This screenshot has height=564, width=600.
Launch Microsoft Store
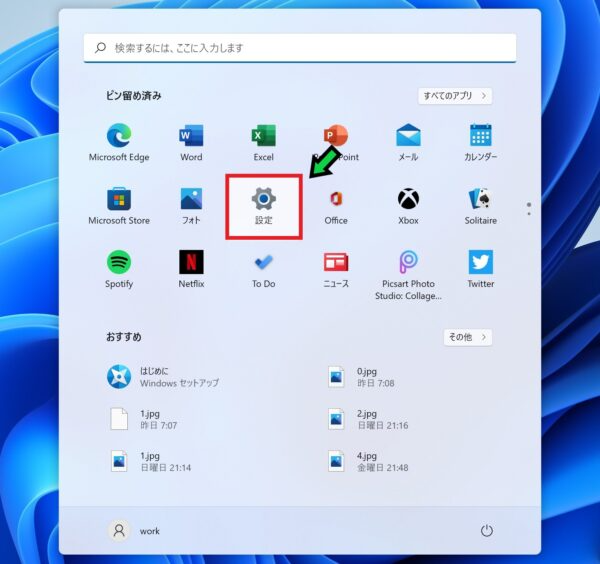coord(119,206)
